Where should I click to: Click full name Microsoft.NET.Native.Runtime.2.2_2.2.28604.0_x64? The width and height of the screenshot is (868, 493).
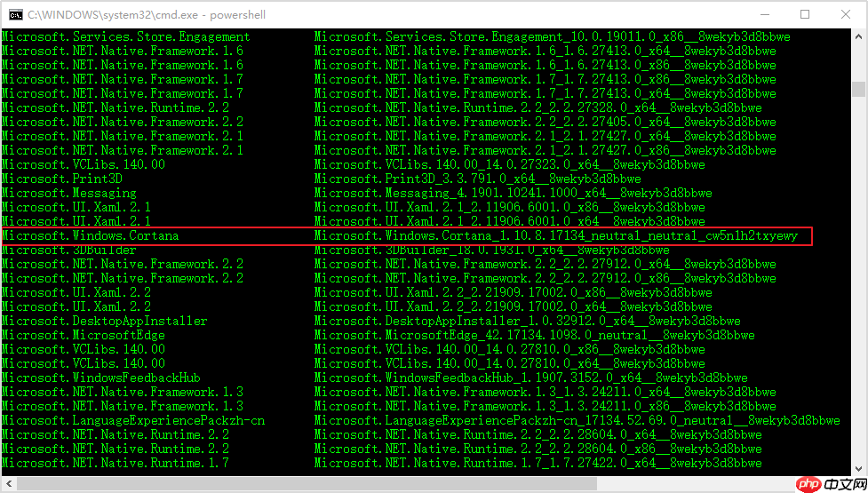538,435
